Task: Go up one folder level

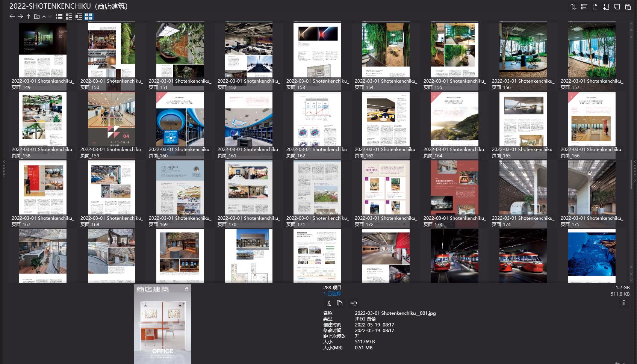Action: [x=28, y=17]
